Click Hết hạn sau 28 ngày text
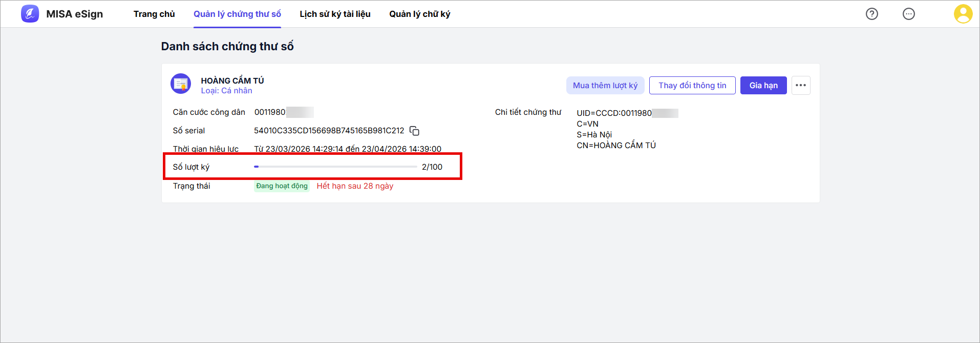This screenshot has height=343, width=980. coord(355,186)
